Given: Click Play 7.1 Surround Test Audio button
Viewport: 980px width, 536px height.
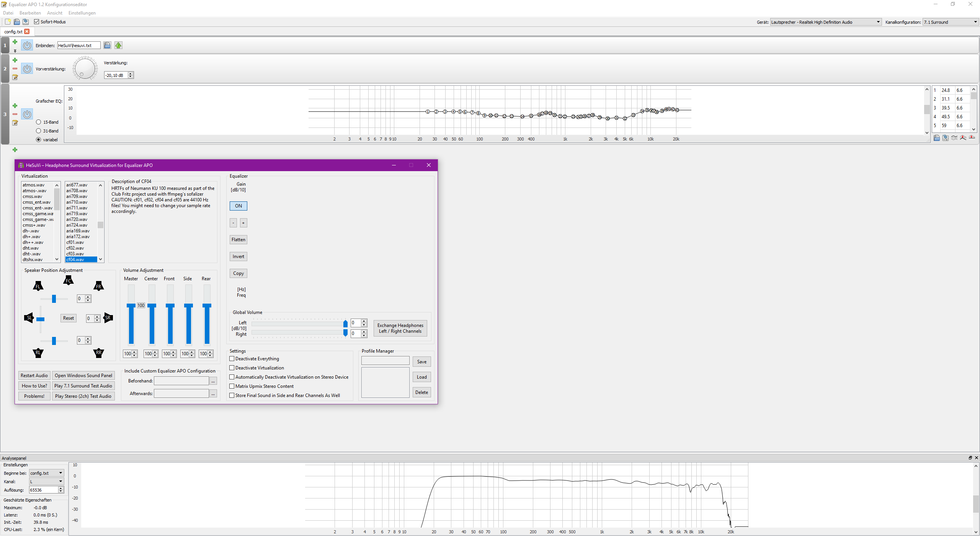Looking at the screenshot, I should tap(83, 386).
